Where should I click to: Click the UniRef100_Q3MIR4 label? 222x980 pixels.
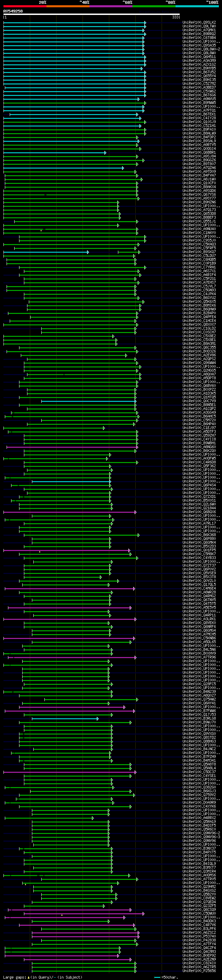[199, 871]
